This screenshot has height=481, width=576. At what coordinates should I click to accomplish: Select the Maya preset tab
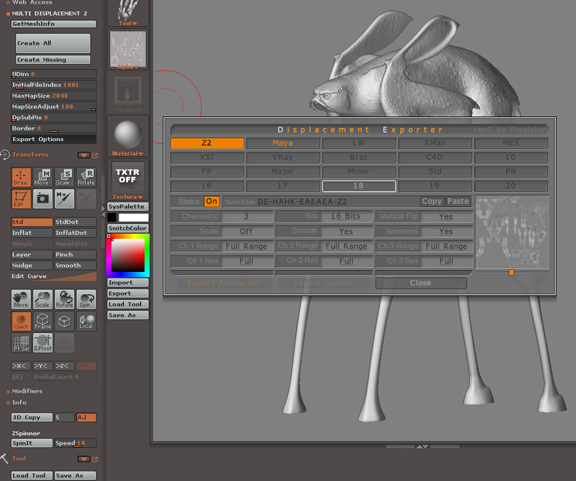click(x=282, y=143)
